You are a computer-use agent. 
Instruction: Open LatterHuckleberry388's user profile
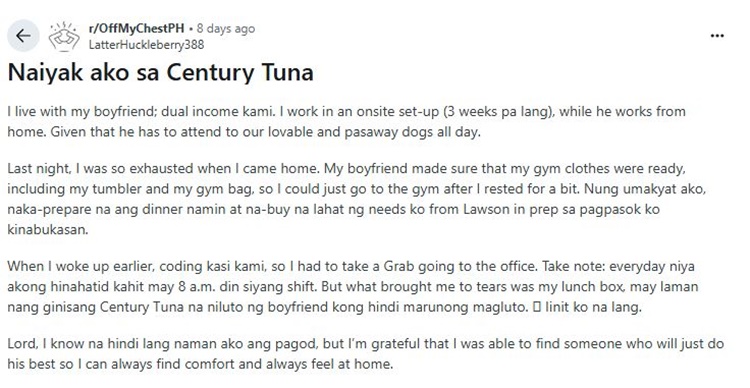[146, 44]
